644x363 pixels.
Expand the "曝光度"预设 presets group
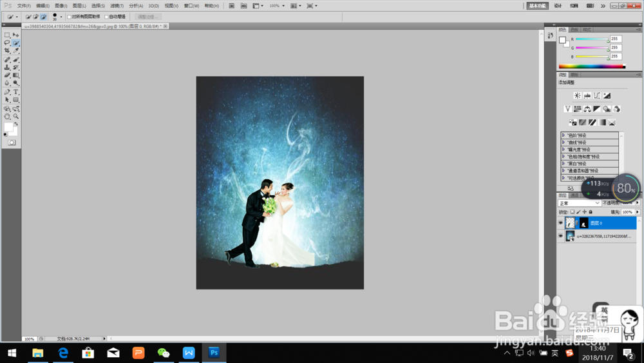563,149
